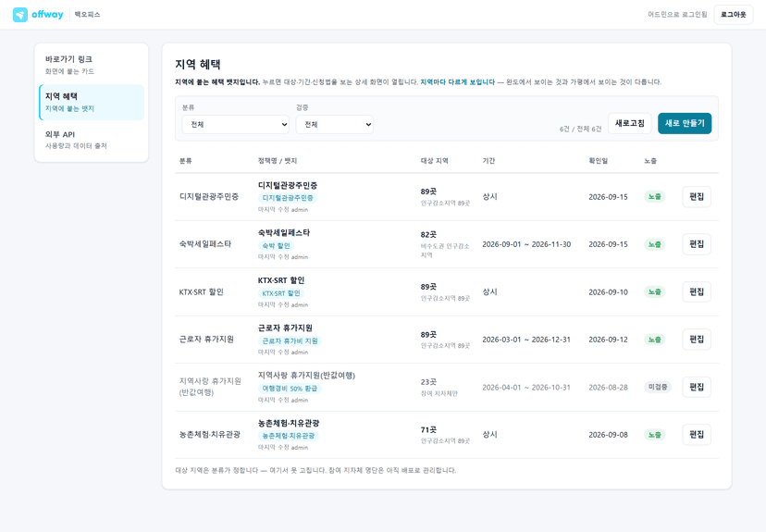Screen dimensions: 766x532
Task: Click 노출 status of 농촌체험·치유관광 row
Action: point(655,435)
